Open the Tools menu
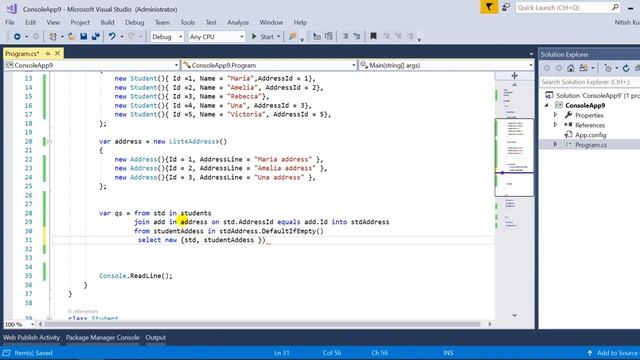Viewport: 640px width, 360px height. pos(187,22)
